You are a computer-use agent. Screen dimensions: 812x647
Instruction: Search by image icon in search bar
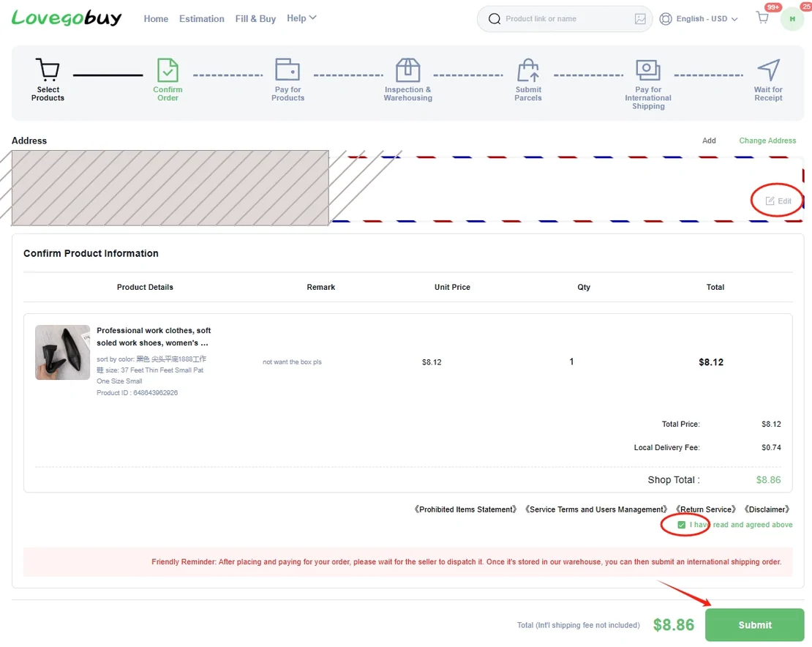tap(640, 18)
